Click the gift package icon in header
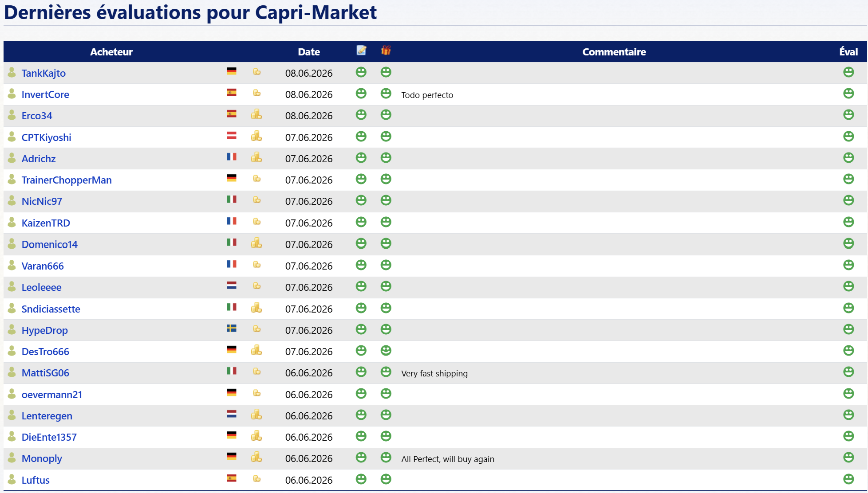This screenshot has height=493, width=868. click(x=386, y=51)
